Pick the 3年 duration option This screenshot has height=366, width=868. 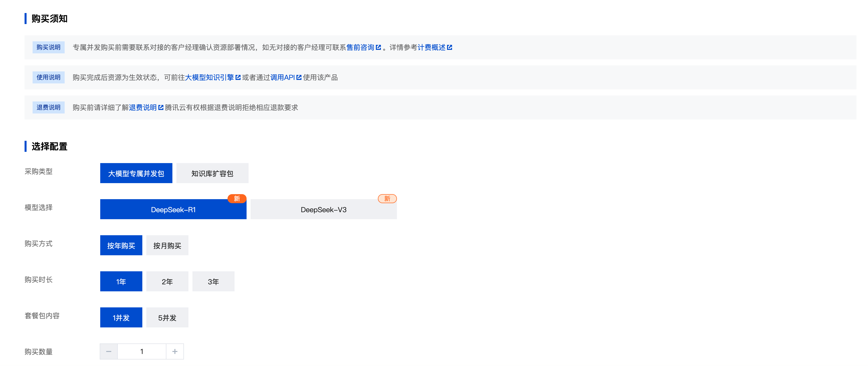click(213, 281)
